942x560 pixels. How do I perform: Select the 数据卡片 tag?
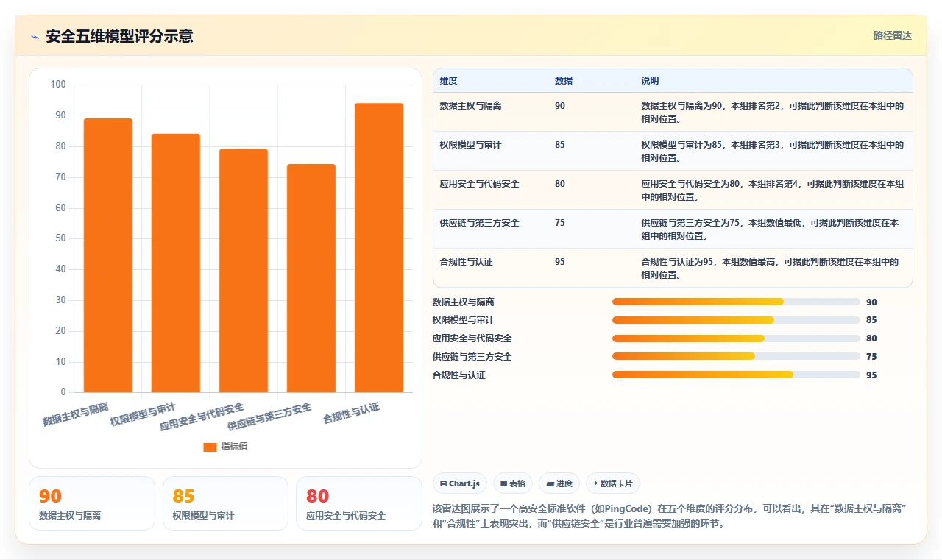[x=613, y=483]
